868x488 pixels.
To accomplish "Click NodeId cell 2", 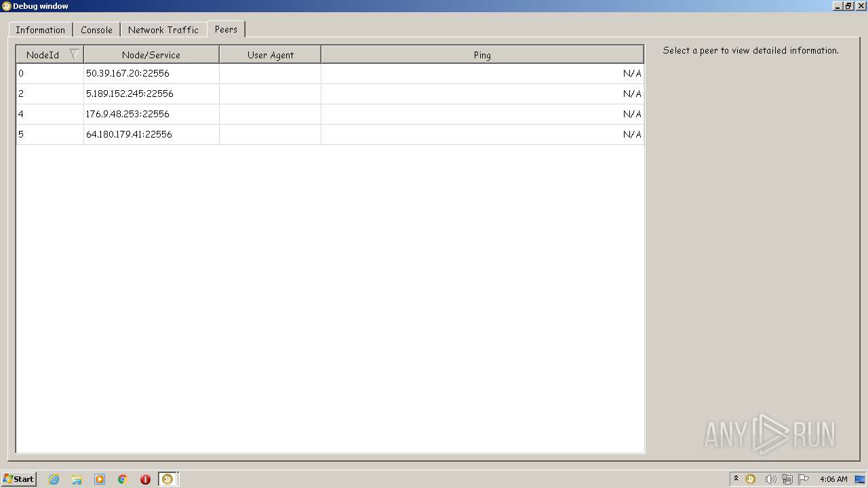I will [x=50, y=94].
